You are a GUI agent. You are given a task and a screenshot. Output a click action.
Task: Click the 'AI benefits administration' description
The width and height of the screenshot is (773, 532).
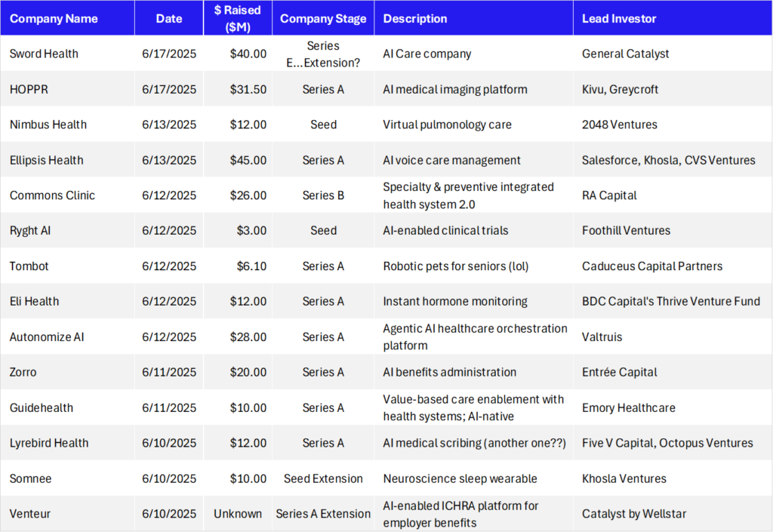tap(450, 372)
